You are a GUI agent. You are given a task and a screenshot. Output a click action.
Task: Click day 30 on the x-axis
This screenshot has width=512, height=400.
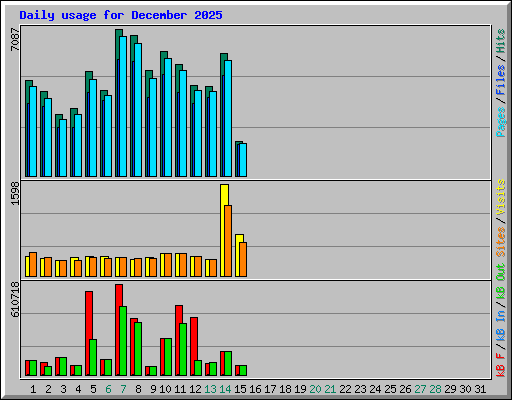pyautogui.click(x=465, y=389)
